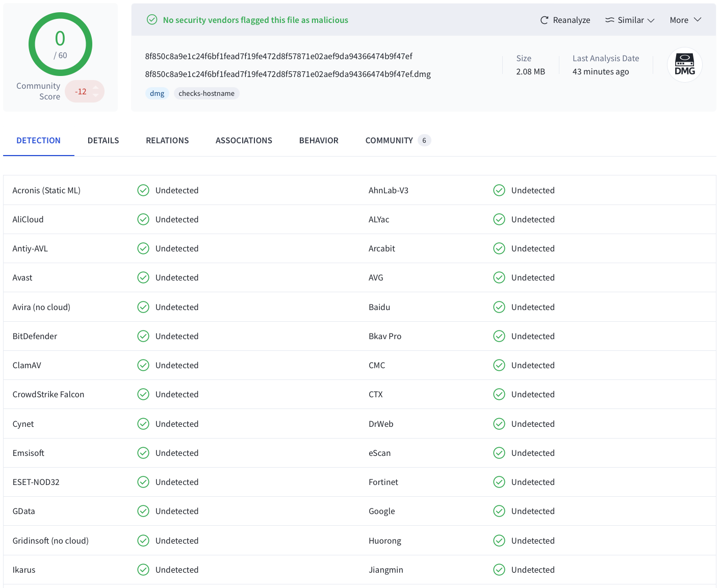
Task: Click the Cynet undetected check icon
Action: (x=143, y=424)
